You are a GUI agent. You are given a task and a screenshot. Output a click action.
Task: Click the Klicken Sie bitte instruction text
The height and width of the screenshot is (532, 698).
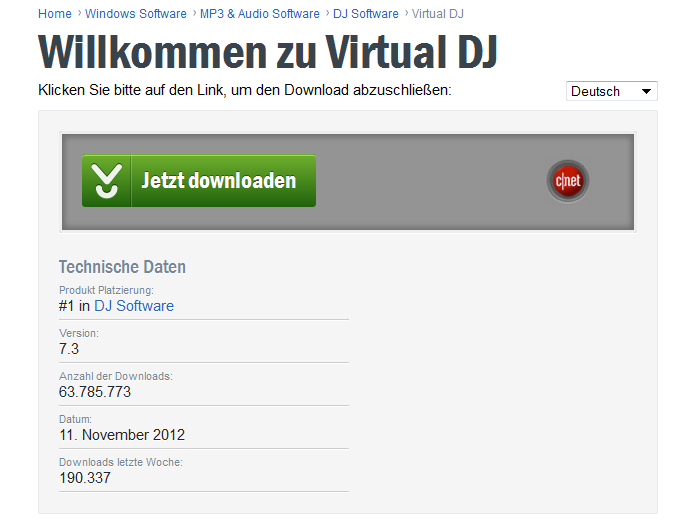[245, 90]
